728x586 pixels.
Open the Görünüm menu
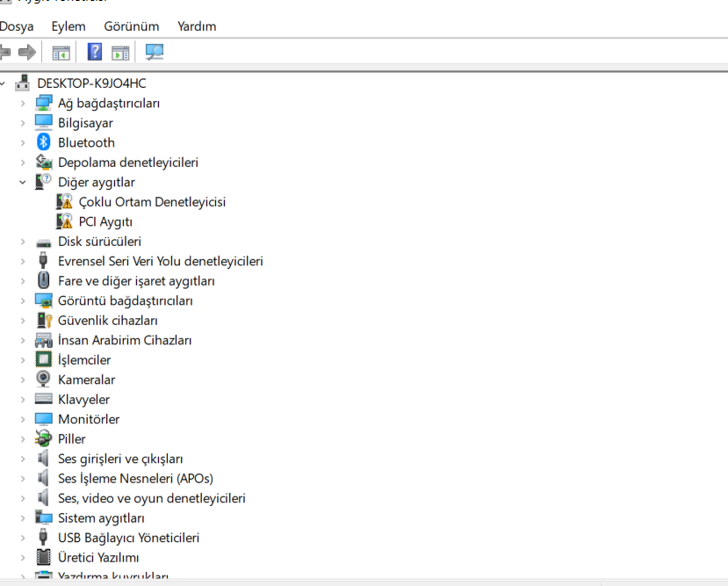(132, 26)
